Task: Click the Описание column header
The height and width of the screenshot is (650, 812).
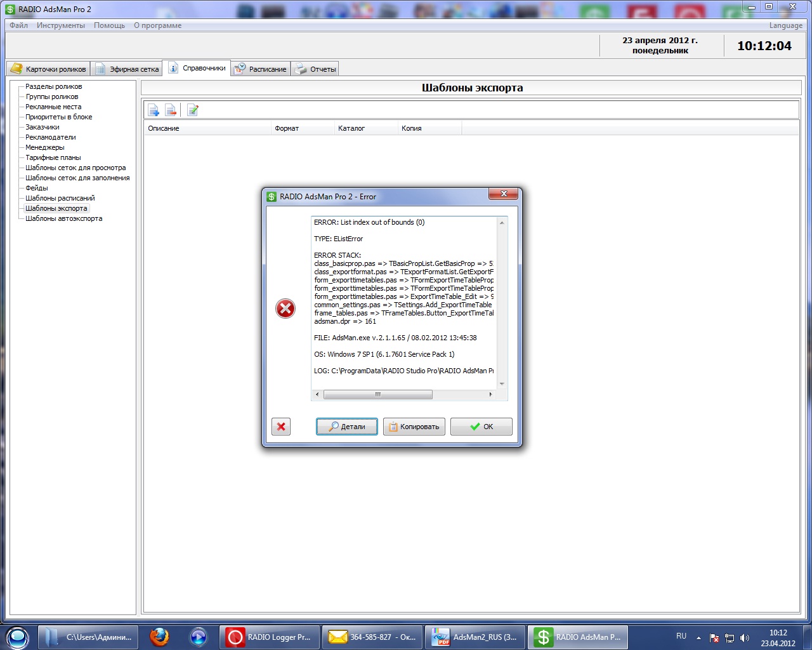Action: coord(207,128)
